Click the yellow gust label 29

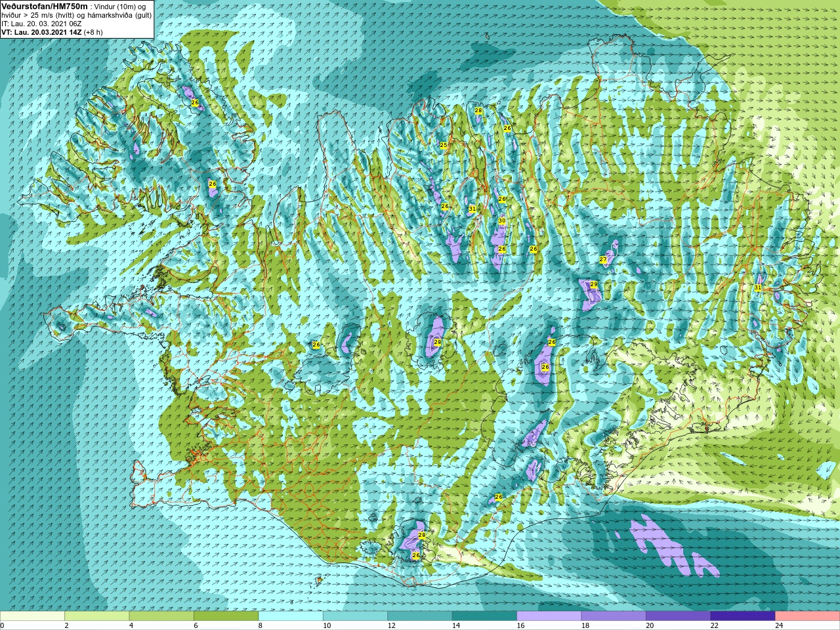tap(593, 285)
